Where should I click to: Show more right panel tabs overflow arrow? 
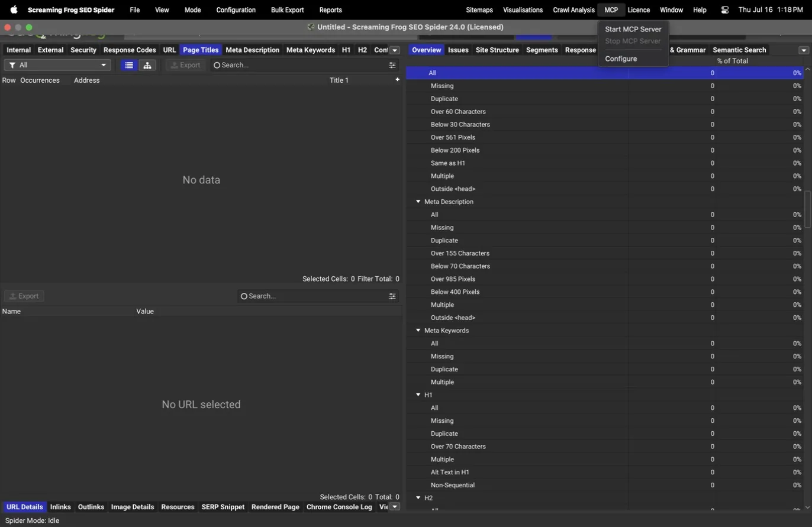point(804,50)
